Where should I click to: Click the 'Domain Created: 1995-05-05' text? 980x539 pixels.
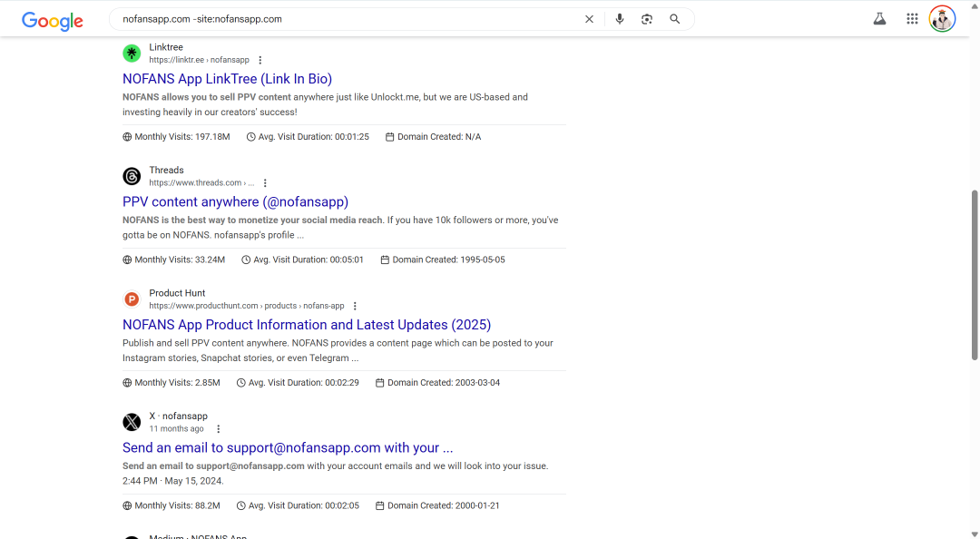pos(448,260)
